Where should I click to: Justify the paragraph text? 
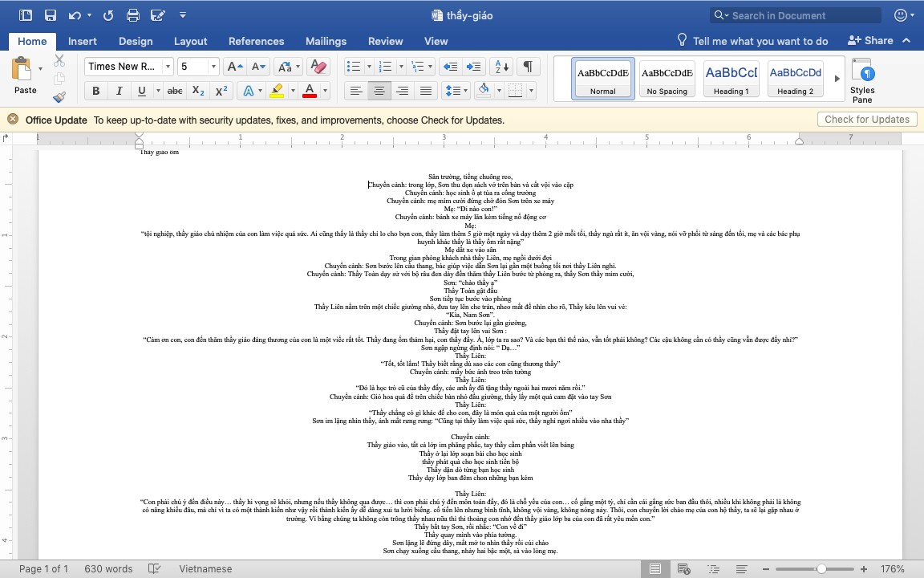[x=425, y=91]
